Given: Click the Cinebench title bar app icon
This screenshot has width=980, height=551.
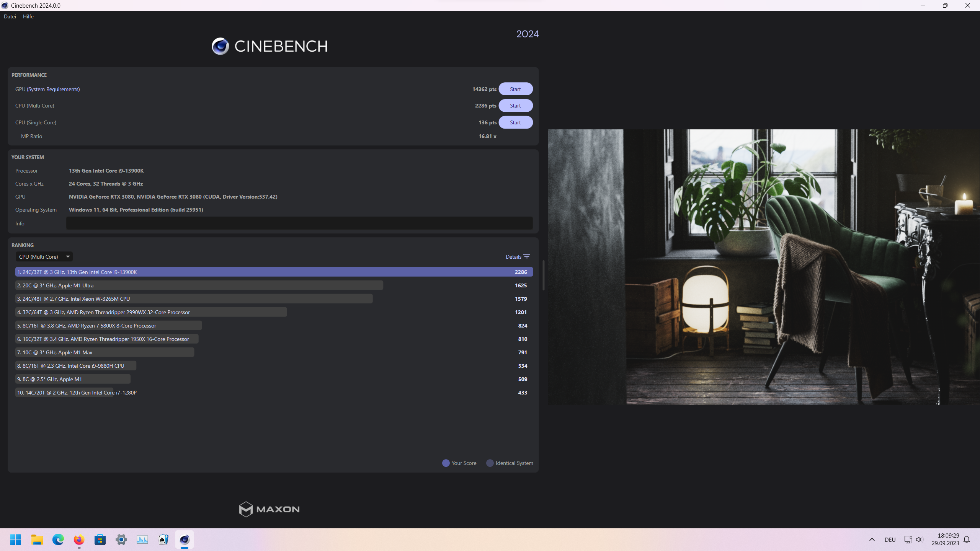Looking at the screenshot, I should pyautogui.click(x=5, y=5).
